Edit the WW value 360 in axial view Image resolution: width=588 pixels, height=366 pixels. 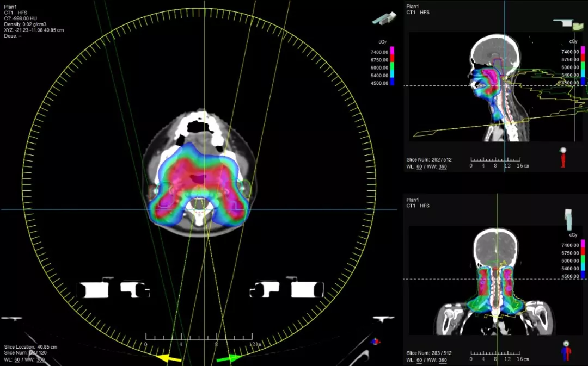pyautogui.click(x=40, y=359)
